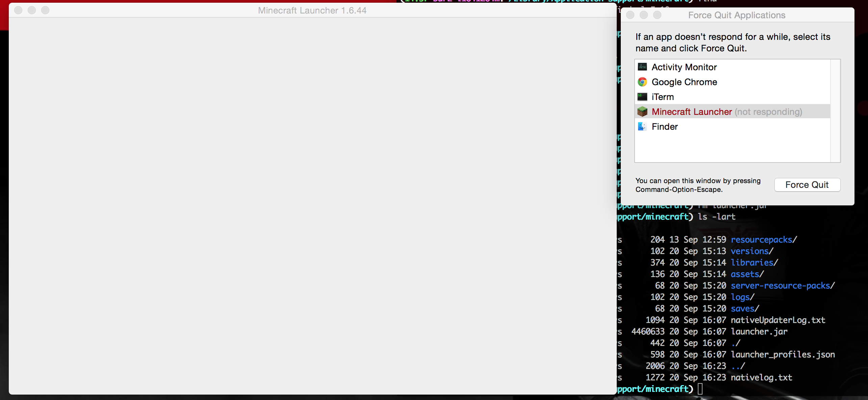Select Finder in the application list
This screenshot has height=400, width=868.
pyautogui.click(x=665, y=127)
